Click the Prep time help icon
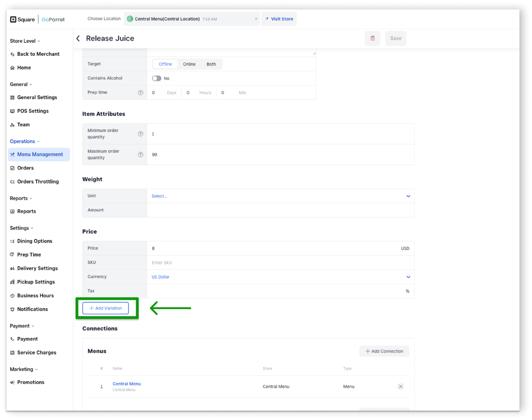This screenshot has height=420, width=532. (x=140, y=92)
